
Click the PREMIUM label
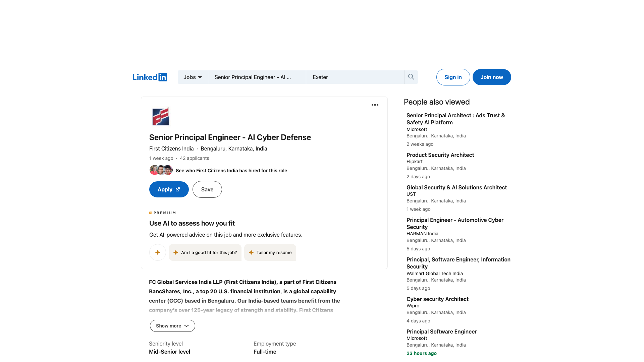(163, 213)
